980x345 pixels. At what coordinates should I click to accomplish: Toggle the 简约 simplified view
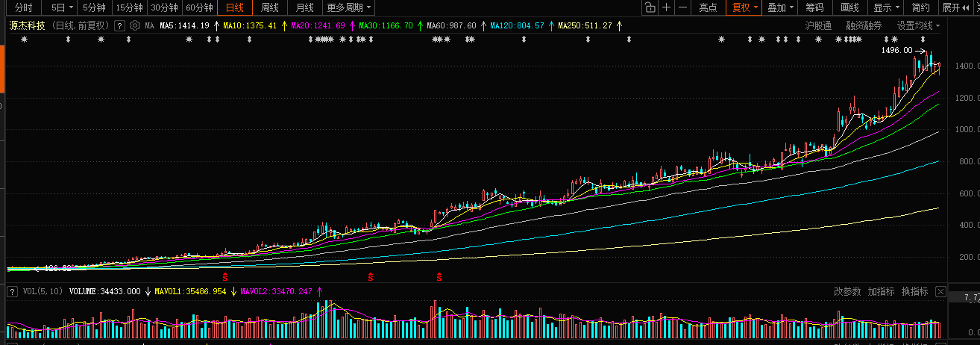tap(920, 8)
